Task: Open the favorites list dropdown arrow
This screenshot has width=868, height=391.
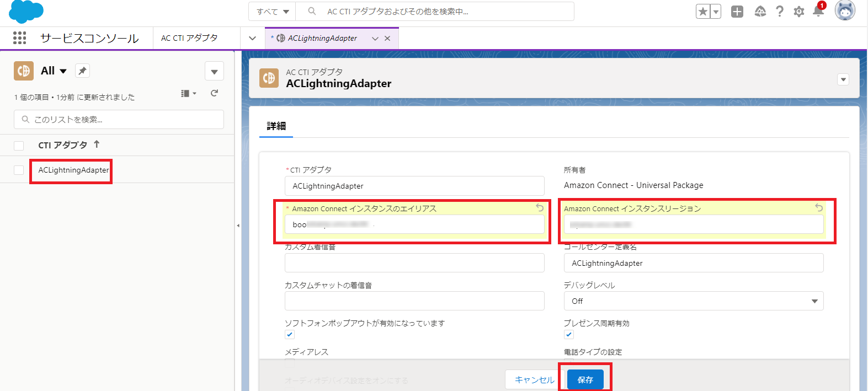Action: [x=716, y=12]
